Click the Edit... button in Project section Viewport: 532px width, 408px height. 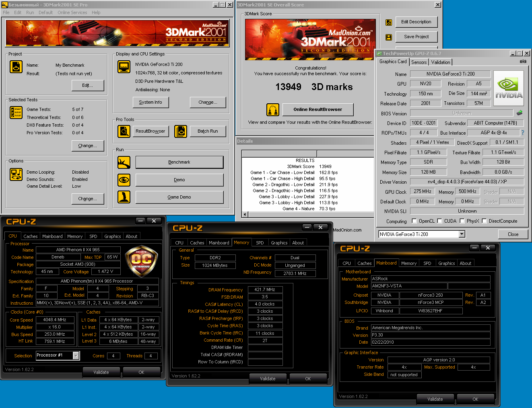point(88,86)
